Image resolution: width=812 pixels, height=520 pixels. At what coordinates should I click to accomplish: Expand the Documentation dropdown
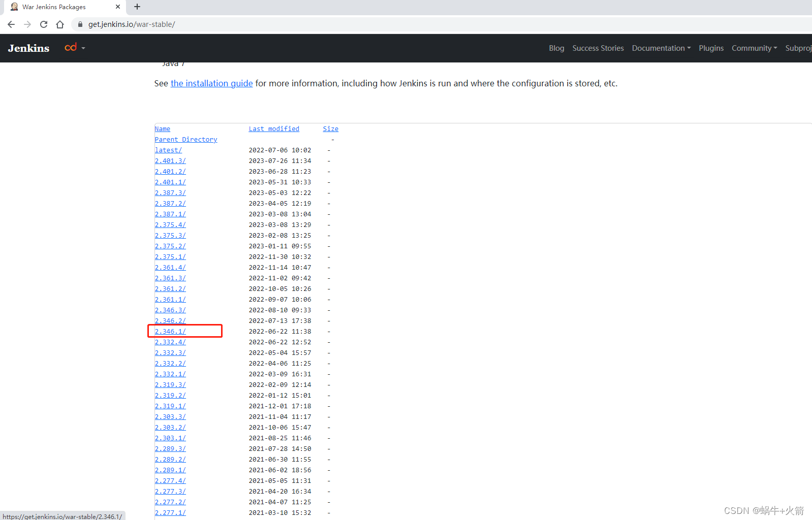[x=661, y=48]
